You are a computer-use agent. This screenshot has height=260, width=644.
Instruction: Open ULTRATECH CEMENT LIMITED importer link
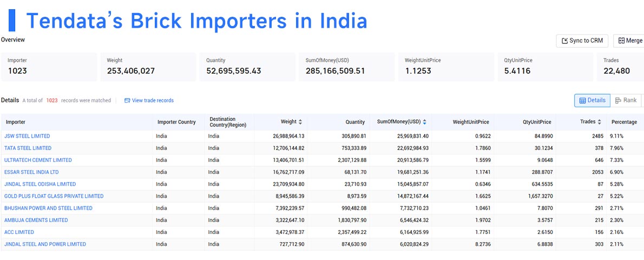(x=38, y=160)
